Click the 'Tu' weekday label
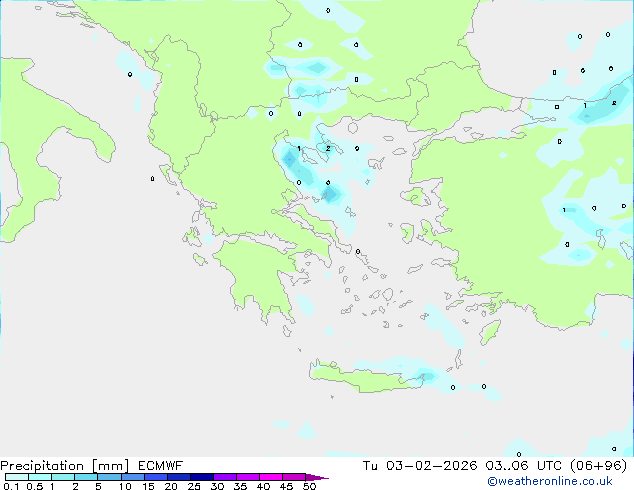Viewport: 634px width, 490px height. [x=370, y=466]
